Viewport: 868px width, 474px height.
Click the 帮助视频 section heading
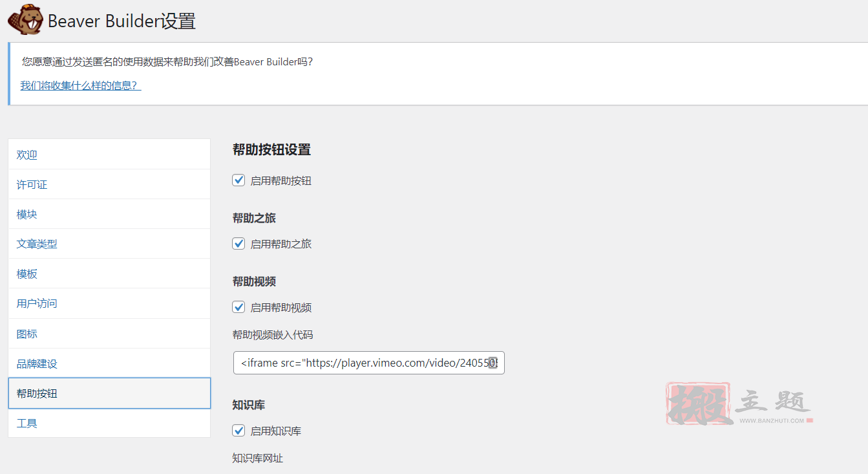pos(254,281)
